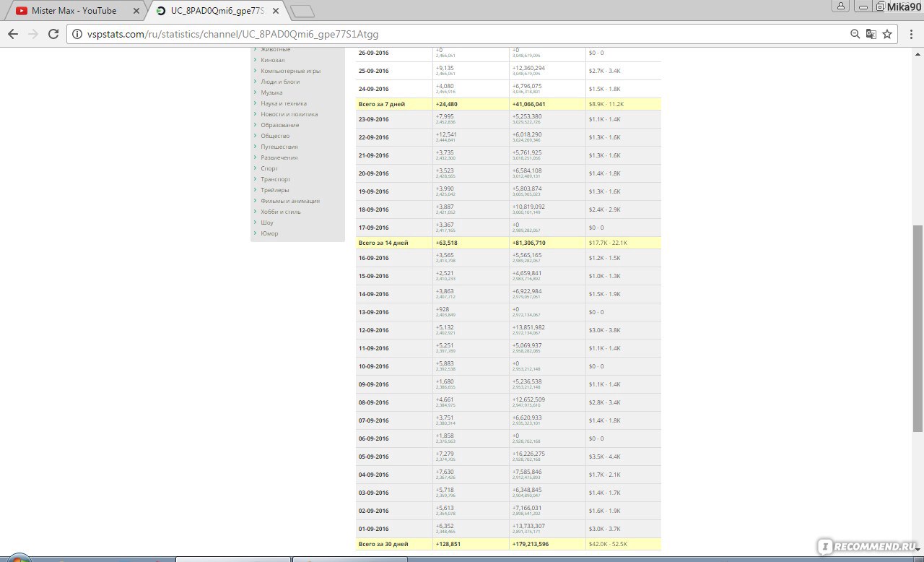Click the +9,135 subscribers value for 25-09-2016
This screenshot has width=924, height=562.
point(445,68)
